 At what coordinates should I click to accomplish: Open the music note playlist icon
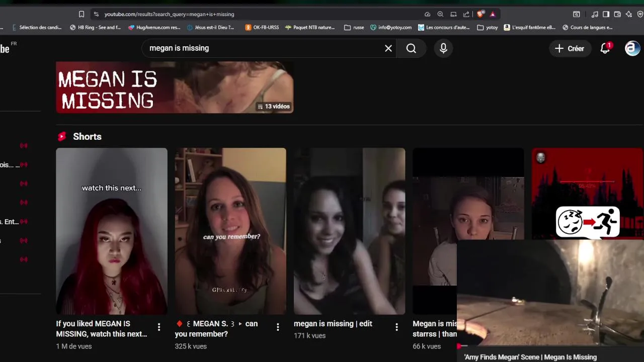[595, 14]
